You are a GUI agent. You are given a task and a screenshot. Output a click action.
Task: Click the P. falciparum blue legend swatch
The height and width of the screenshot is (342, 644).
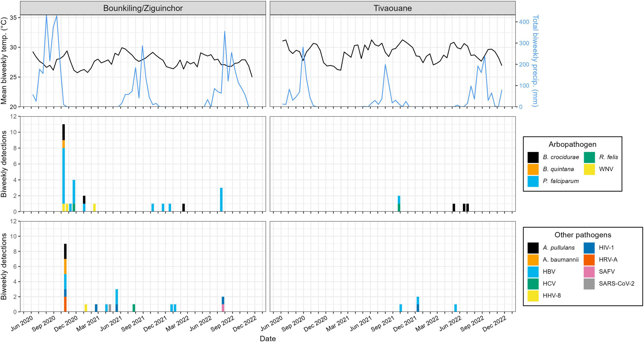coord(533,181)
